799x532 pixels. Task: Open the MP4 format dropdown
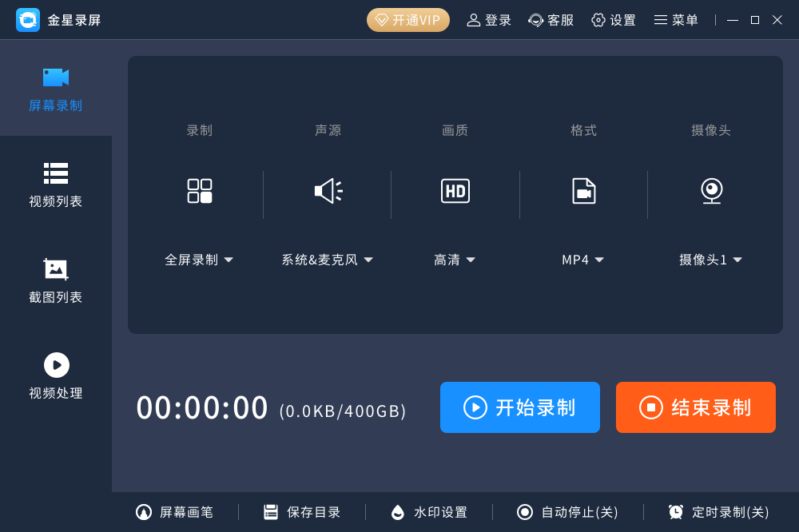(x=583, y=260)
